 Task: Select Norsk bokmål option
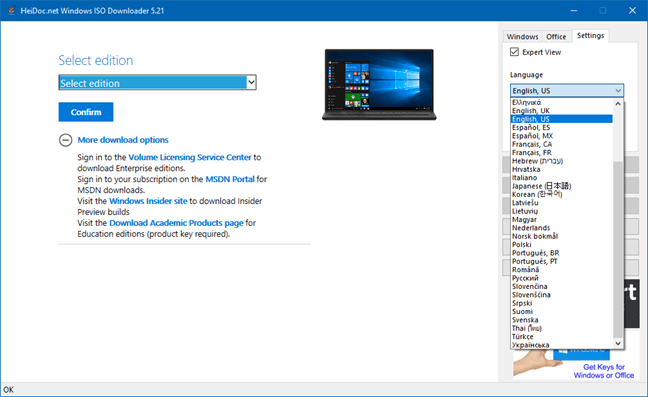pyautogui.click(x=561, y=236)
